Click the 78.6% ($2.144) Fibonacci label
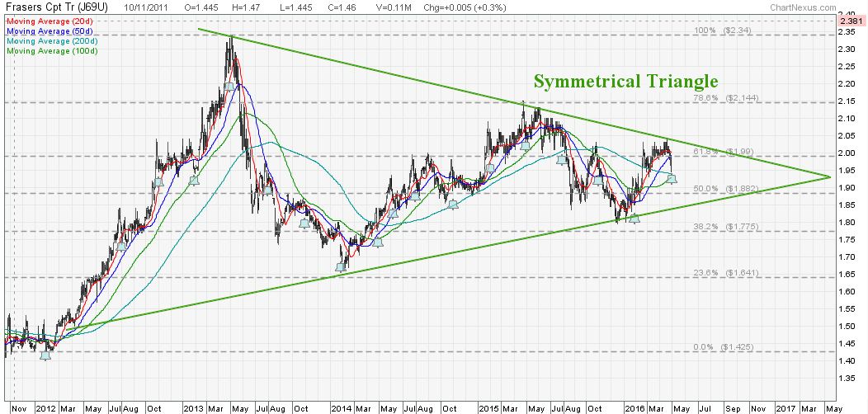 pos(725,97)
